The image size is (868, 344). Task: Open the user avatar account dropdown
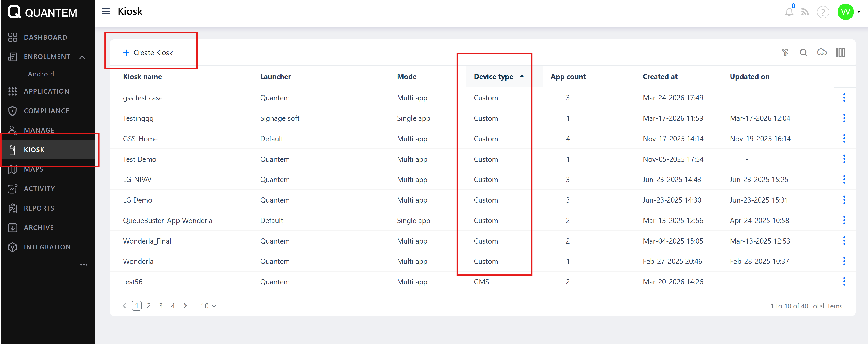[849, 12]
